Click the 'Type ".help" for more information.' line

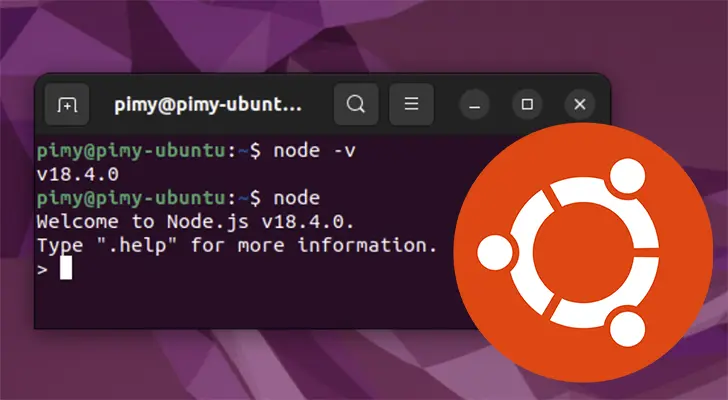point(237,245)
